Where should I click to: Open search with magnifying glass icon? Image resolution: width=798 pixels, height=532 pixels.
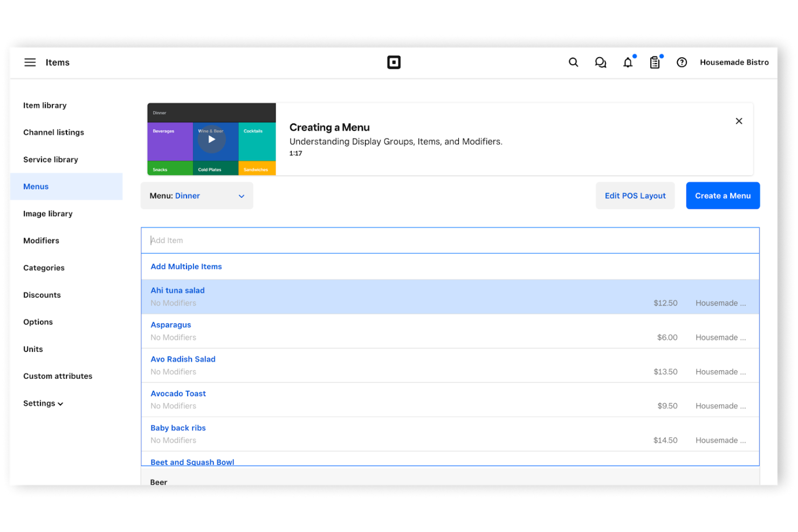[573, 63]
